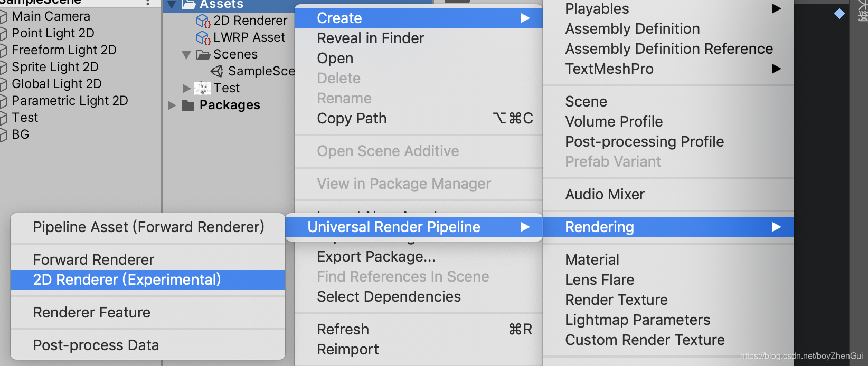Screen dimensions: 868x366
Task: Open the SampleScene hierarchy options menu
Action: [147, 3]
